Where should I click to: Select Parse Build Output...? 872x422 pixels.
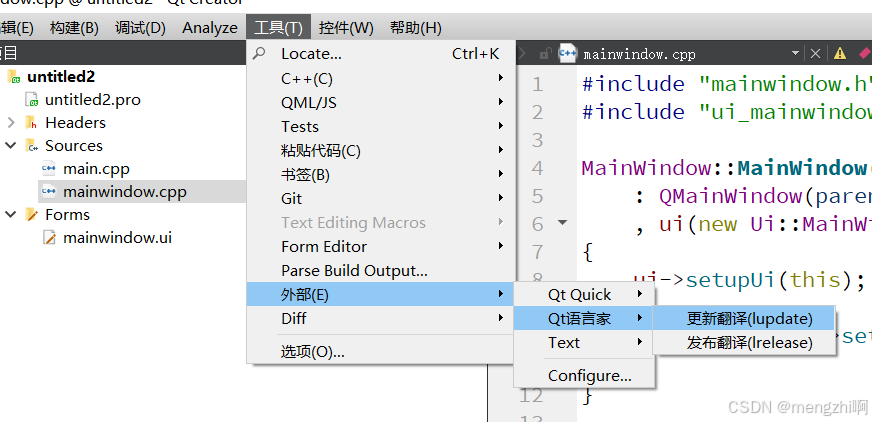coord(381,270)
